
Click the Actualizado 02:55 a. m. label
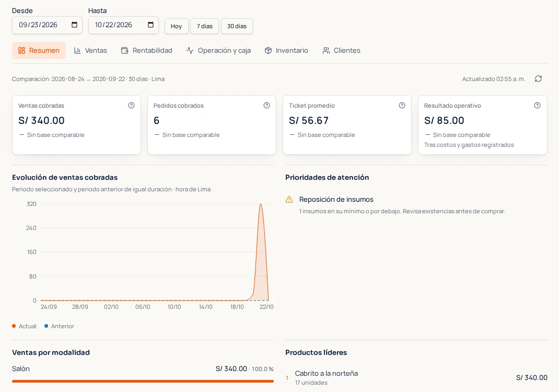pyautogui.click(x=494, y=79)
